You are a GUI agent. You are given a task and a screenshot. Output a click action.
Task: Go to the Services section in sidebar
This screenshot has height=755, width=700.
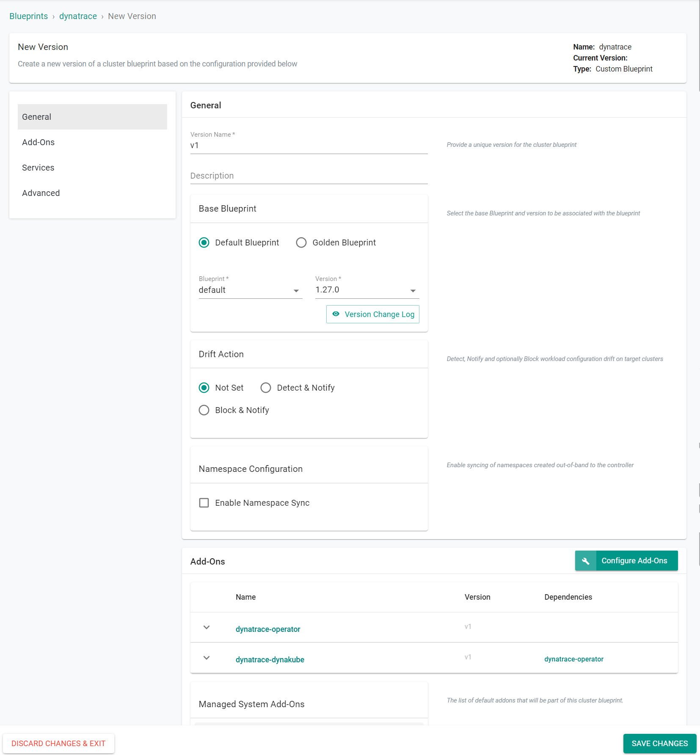click(x=92, y=168)
